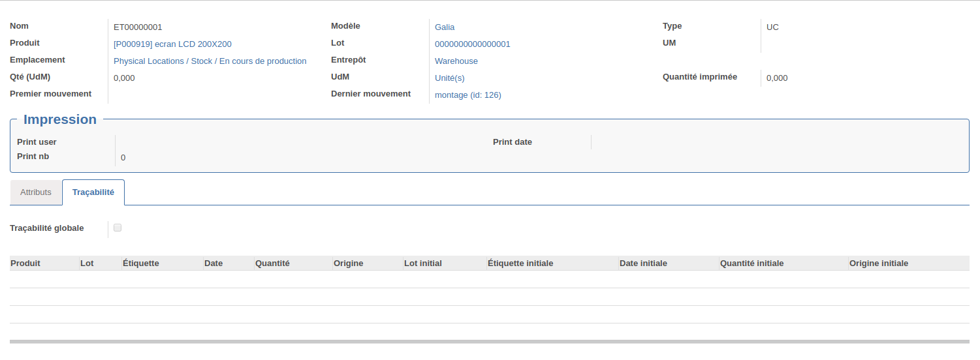Sort by Quantité column header
The width and height of the screenshot is (980, 360).
pos(293,263)
